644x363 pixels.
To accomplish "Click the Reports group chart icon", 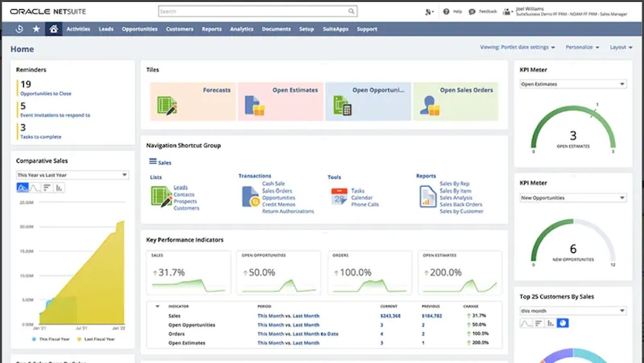I will click(x=428, y=197).
